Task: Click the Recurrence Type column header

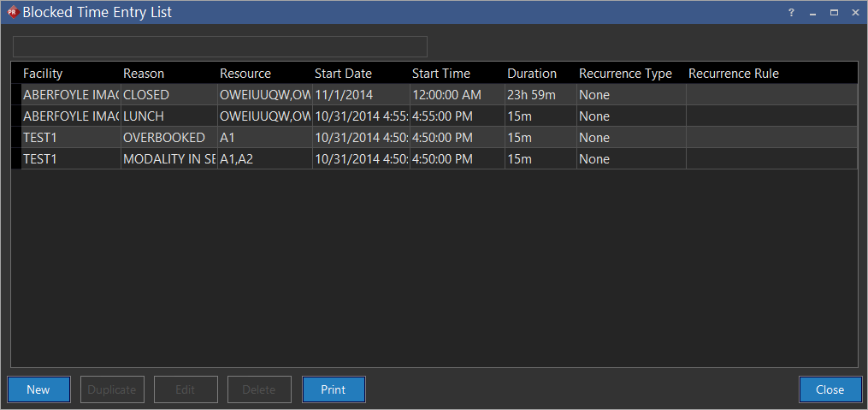Action: click(625, 74)
